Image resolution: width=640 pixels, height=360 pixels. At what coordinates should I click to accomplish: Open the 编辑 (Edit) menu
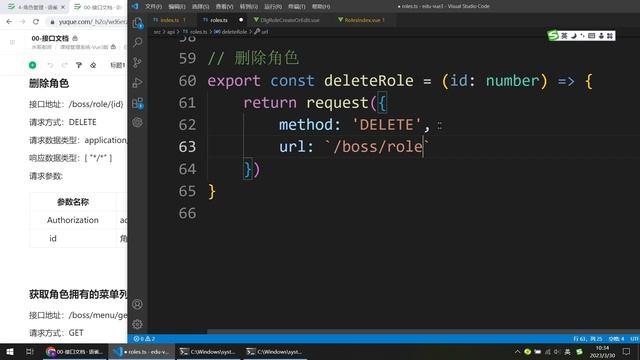(x=177, y=6)
